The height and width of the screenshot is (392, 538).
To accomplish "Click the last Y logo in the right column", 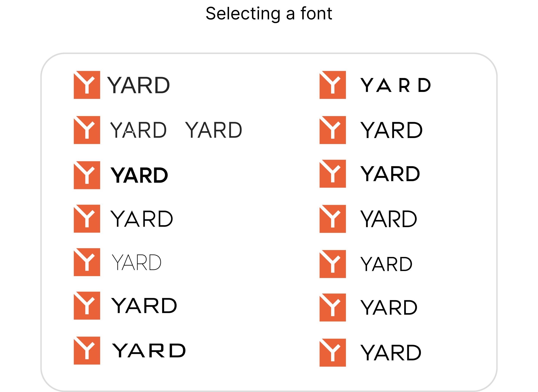I will pyautogui.click(x=333, y=352).
